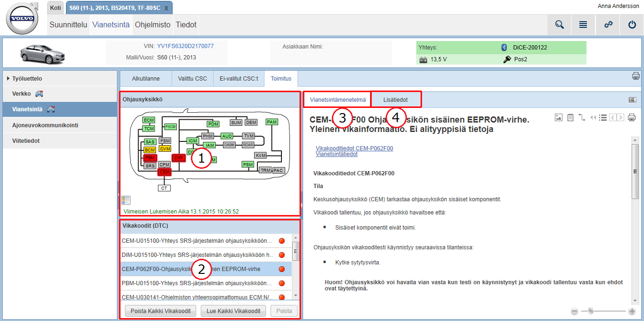Click the clipboard notes icon in document toolbar
The height and width of the screenshot is (321, 644).
tap(570, 117)
